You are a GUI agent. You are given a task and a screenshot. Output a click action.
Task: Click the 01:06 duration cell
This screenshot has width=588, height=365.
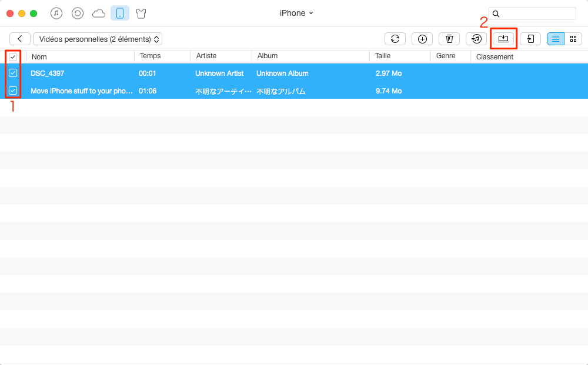(148, 91)
